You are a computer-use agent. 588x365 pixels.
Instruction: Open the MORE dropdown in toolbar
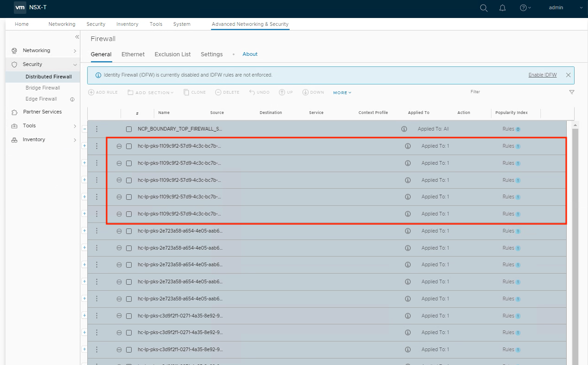(342, 93)
